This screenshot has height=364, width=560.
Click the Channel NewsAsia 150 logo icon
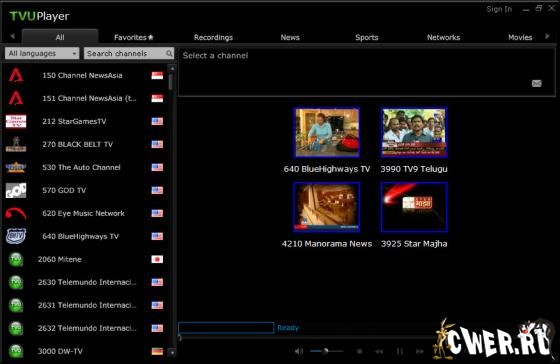pos(16,75)
